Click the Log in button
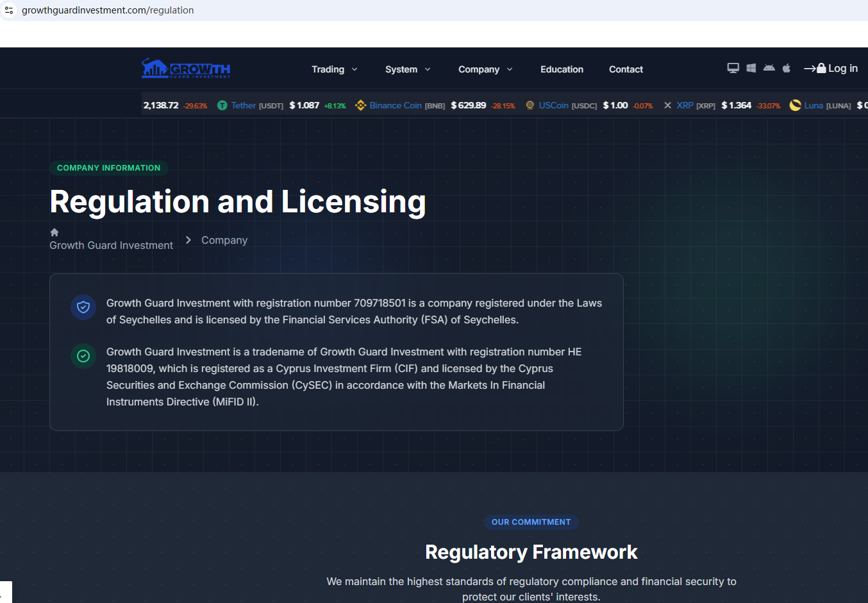Screen dimensions: 868x603 (831, 69)
